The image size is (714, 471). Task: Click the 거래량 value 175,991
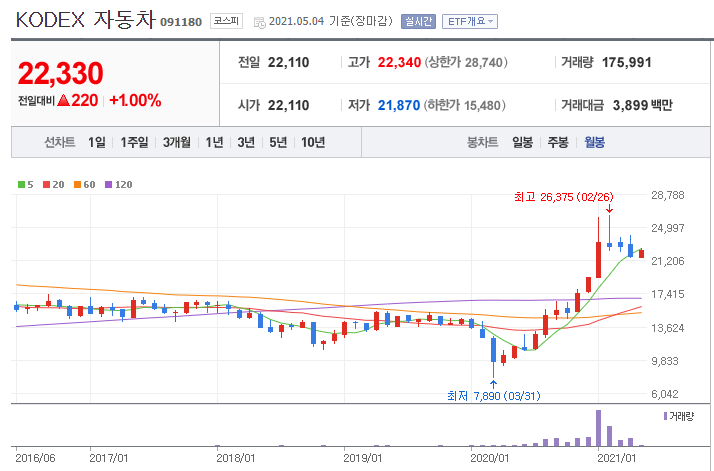tap(627, 62)
